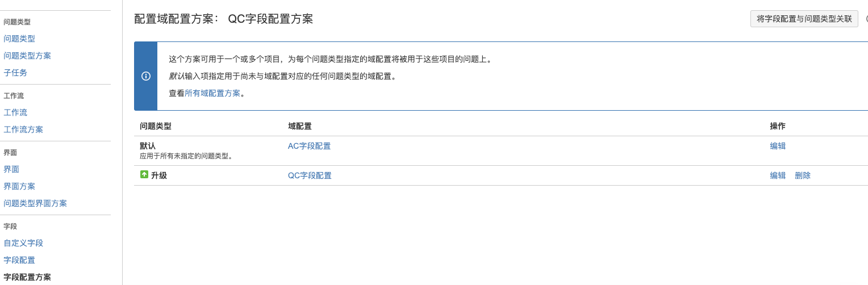Go to 问题类型 link in sidebar
This screenshot has width=868, height=285.
[x=19, y=39]
